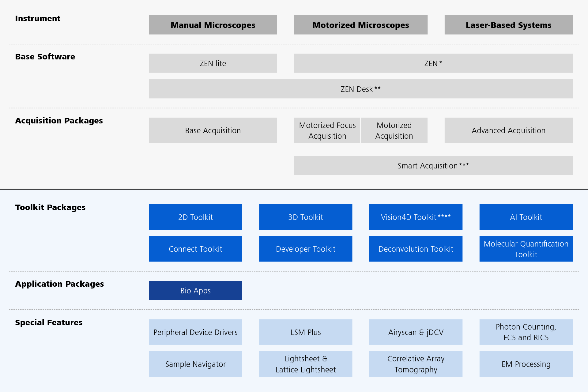The height and width of the screenshot is (392, 588).
Task: Select the ZEN Desk base software tab
Action: [x=367, y=87]
